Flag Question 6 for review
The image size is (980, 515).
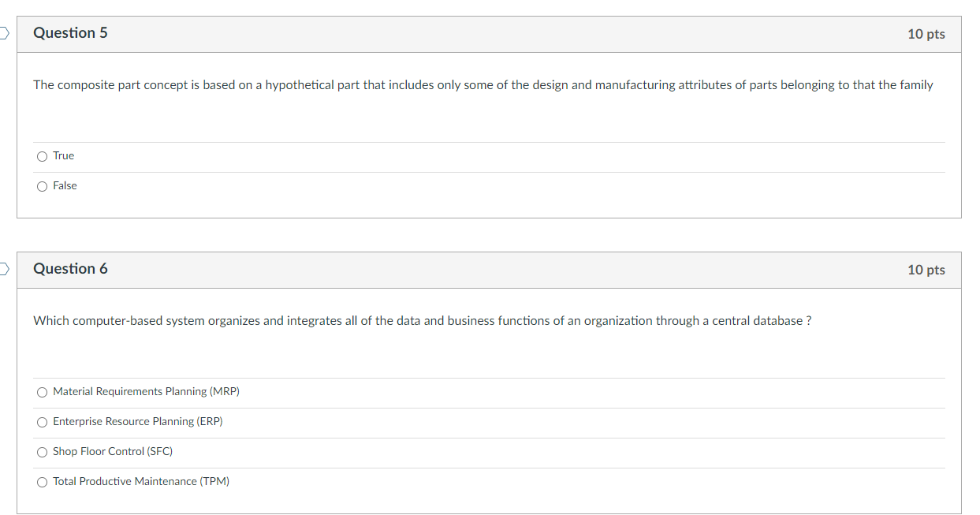[4, 269]
